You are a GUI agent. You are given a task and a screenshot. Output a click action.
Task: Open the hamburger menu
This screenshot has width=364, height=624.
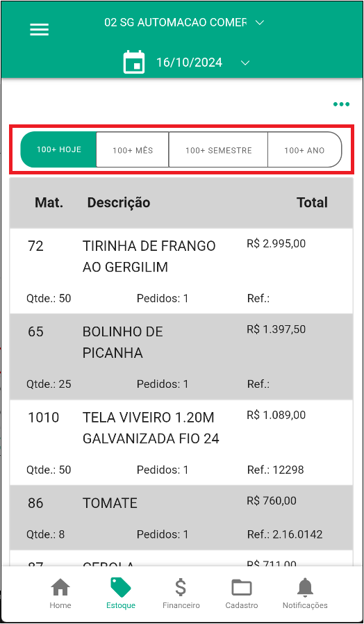[x=39, y=29]
